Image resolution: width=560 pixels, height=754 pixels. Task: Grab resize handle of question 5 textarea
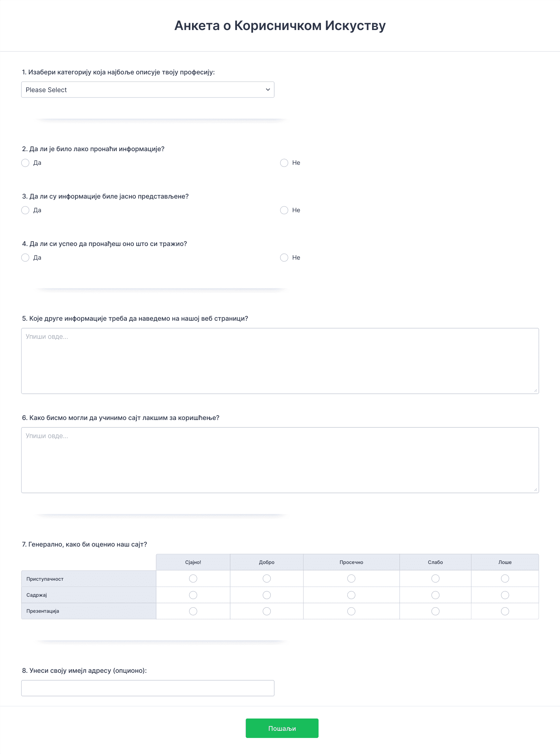[535, 390]
